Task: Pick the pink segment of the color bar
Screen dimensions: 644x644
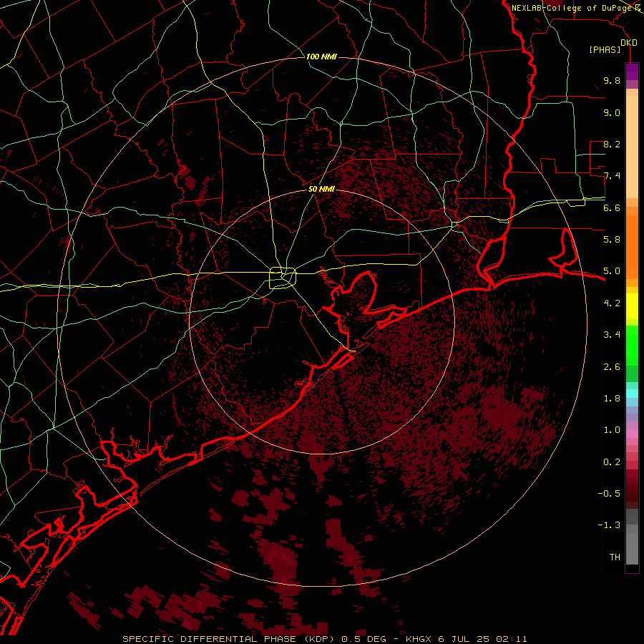Action: click(632, 434)
